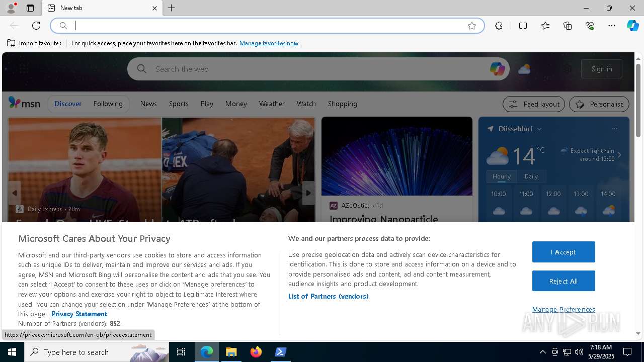This screenshot has width=644, height=362.
Task: Select the Following tab
Action: [108, 104]
